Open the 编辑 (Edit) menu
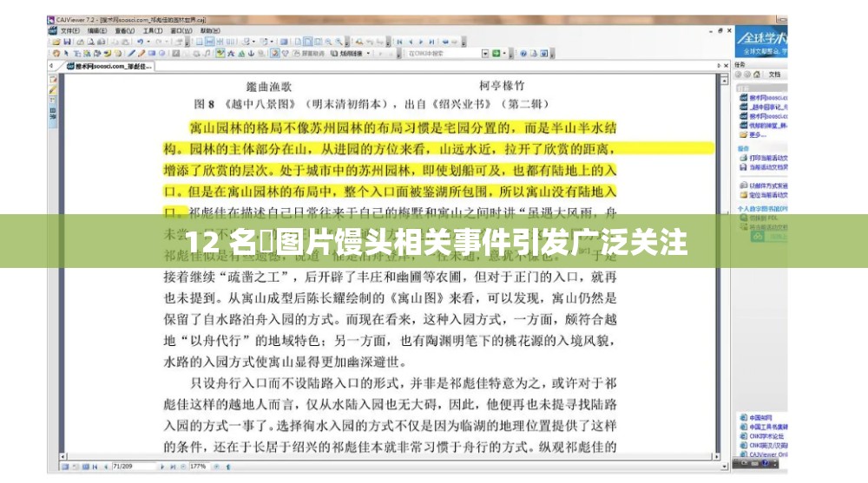Viewport: 868px width, 483px height. pyautogui.click(x=97, y=30)
